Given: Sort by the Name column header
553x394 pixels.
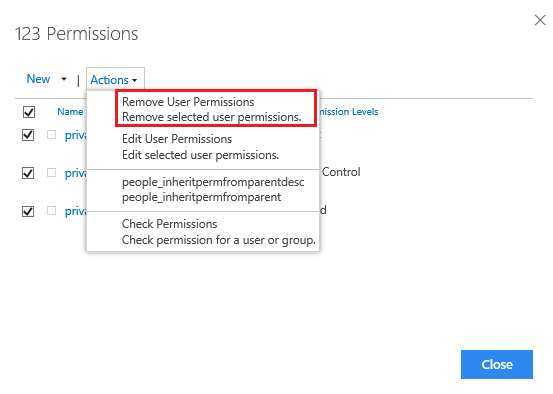Looking at the screenshot, I should pyautogui.click(x=70, y=112).
